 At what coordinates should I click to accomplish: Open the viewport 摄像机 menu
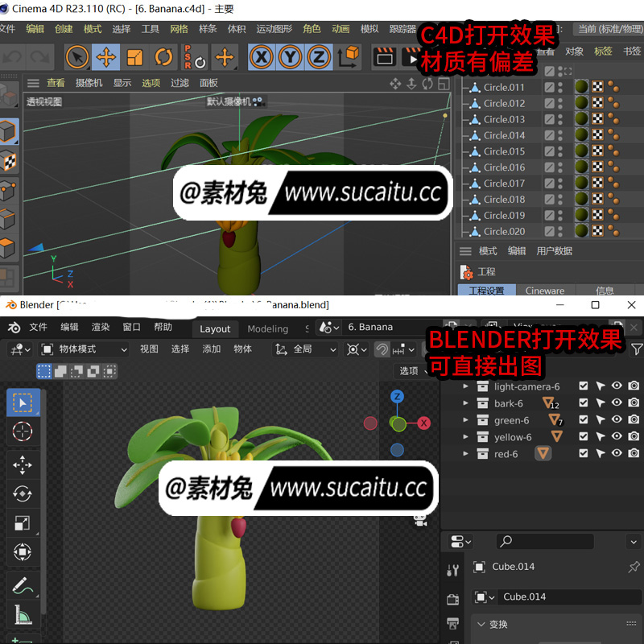(89, 84)
